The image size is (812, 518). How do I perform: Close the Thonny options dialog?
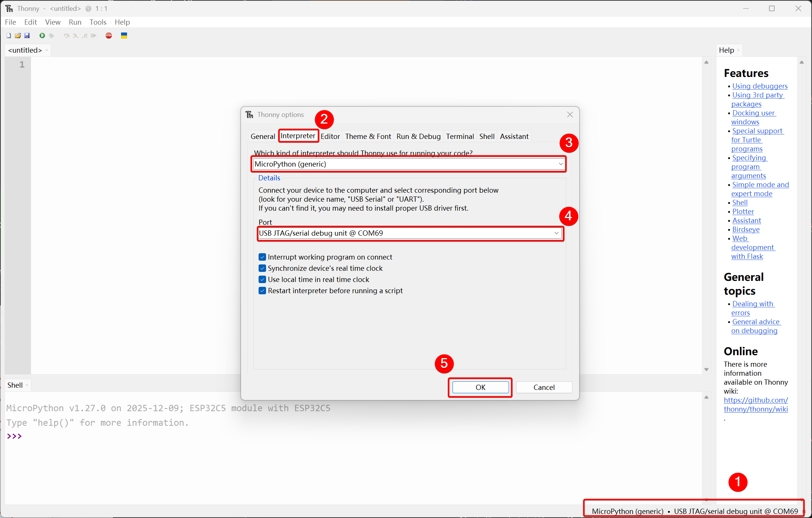click(x=569, y=115)
